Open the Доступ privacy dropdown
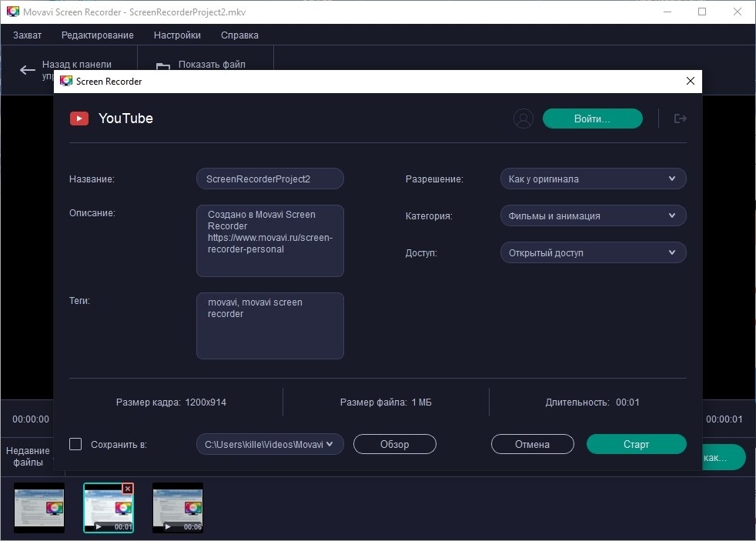756x541 pixels. click(x=592, y=253)
